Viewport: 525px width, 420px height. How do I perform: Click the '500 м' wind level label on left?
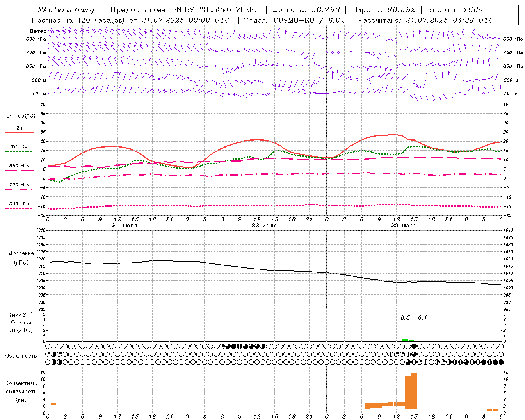(39, 80)
